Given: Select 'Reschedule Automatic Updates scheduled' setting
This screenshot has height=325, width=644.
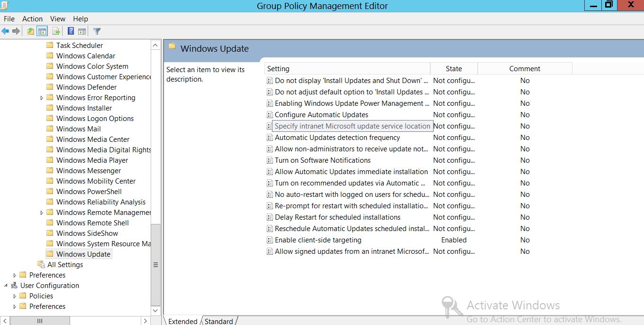Looking at the screenshot, I should [352, 229].
